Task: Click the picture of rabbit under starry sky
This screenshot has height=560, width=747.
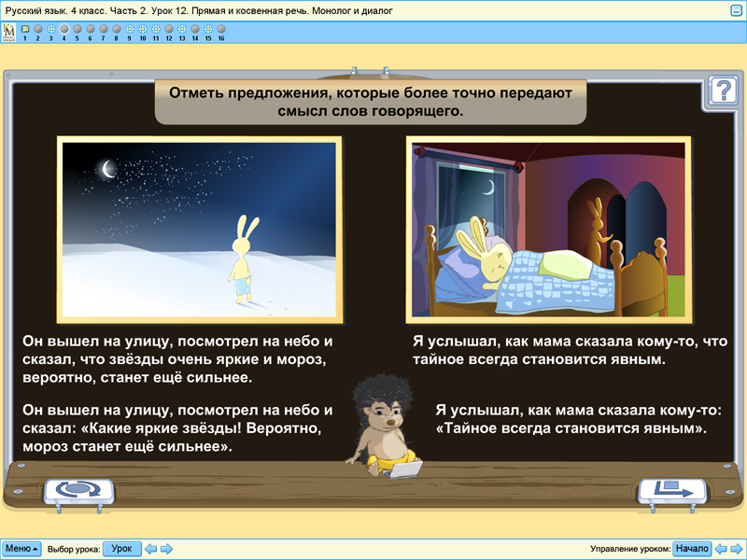Action: (x=199, y=230)
